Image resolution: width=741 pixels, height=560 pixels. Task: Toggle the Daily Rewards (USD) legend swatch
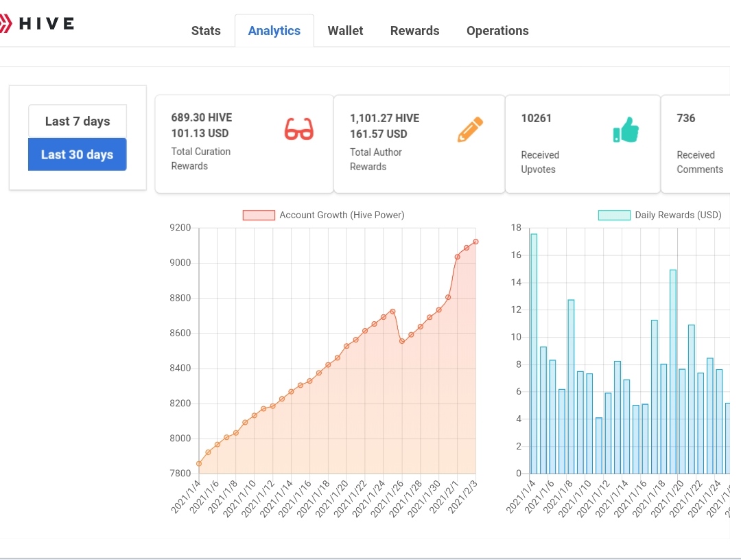(x=614, y=215)
